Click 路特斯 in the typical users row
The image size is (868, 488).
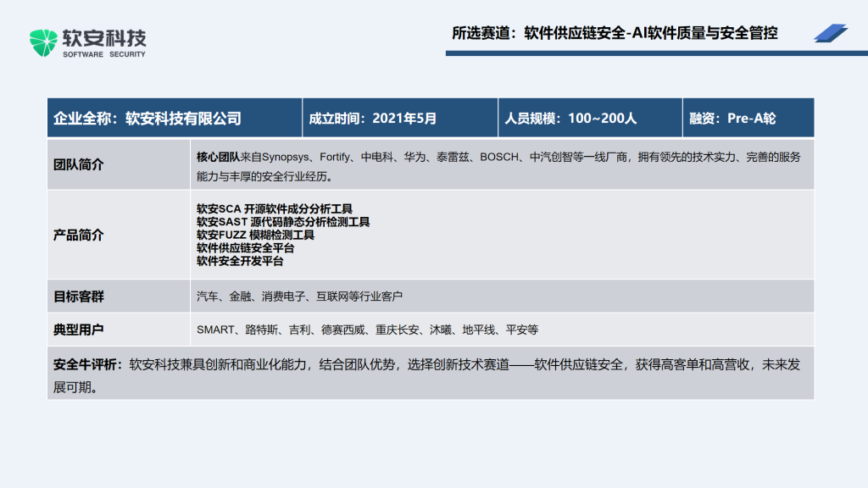[x=261, y=330]
